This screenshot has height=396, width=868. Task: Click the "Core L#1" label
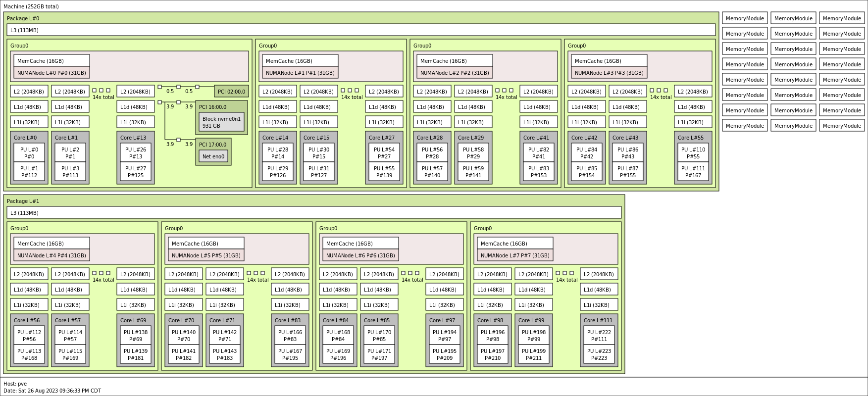[66, 138]
